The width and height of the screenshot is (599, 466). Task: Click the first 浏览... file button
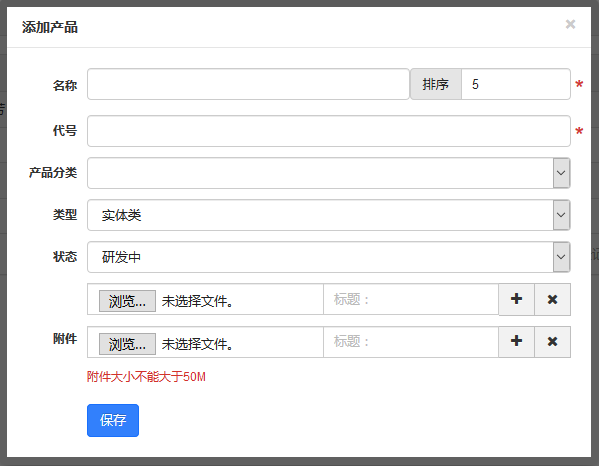127,301
